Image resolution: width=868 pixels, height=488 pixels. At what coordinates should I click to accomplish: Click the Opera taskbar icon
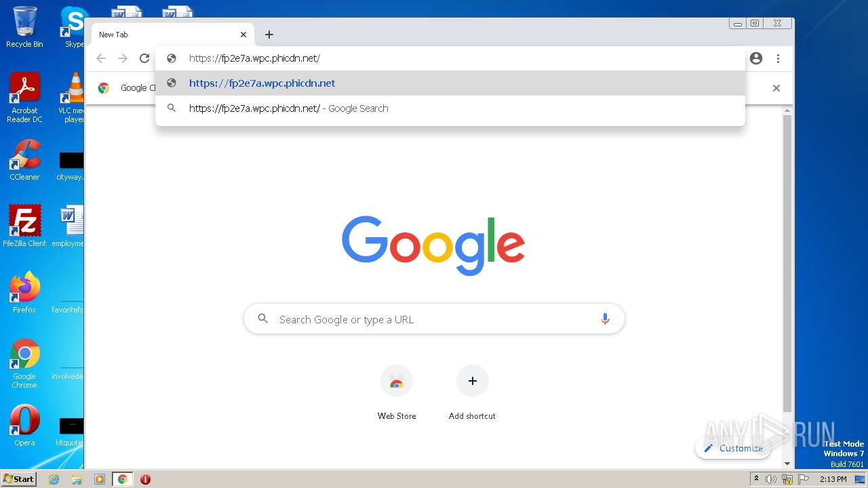[x=145, y=479]
